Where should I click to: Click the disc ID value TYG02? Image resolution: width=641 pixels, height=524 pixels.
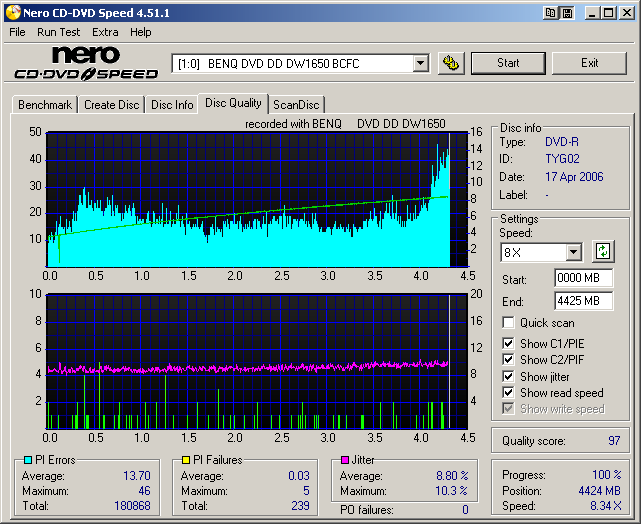(562, 159)
